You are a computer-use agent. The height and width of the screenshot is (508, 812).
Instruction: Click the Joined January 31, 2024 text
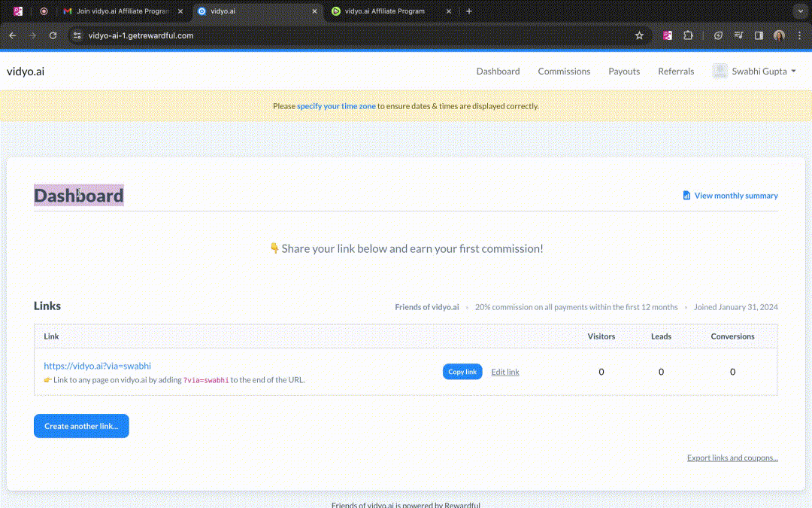736,307
